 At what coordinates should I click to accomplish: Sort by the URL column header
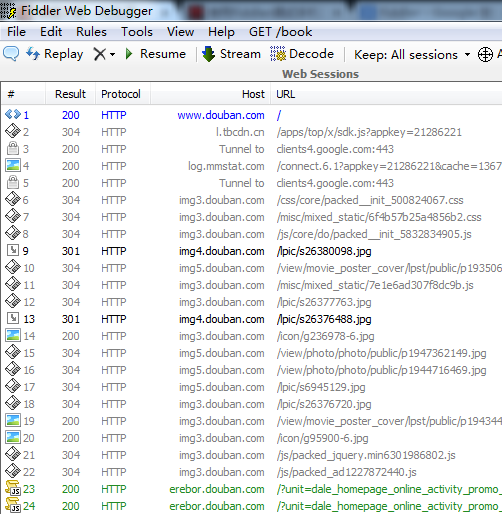(x=387, y=94)
